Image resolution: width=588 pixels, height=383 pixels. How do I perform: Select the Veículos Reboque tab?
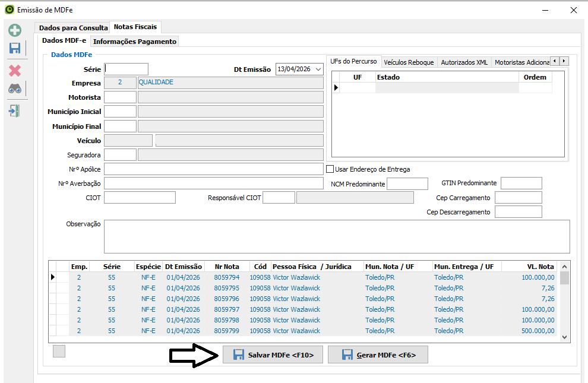coord(409,62)
